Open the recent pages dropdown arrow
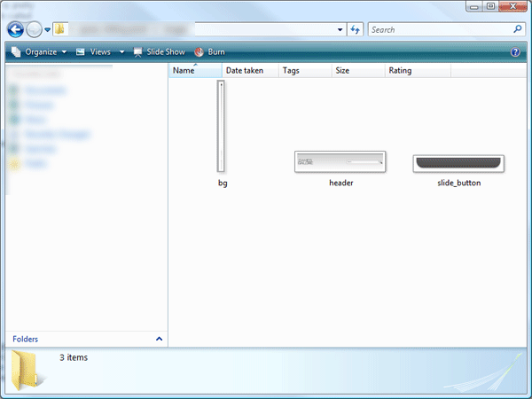Screen dimensions: 532x399 pos(48,30)
